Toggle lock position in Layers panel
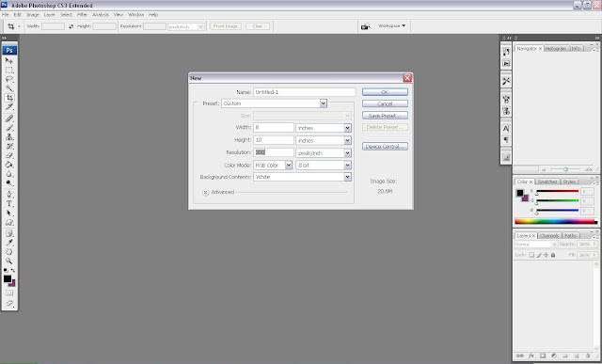Viewport: 602px width, 364px height. pos(546,255)
